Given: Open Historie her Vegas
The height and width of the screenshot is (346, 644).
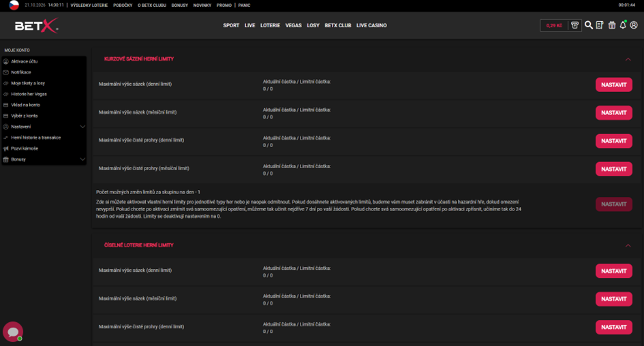Looking at the screenshot, I should (29, 94).
